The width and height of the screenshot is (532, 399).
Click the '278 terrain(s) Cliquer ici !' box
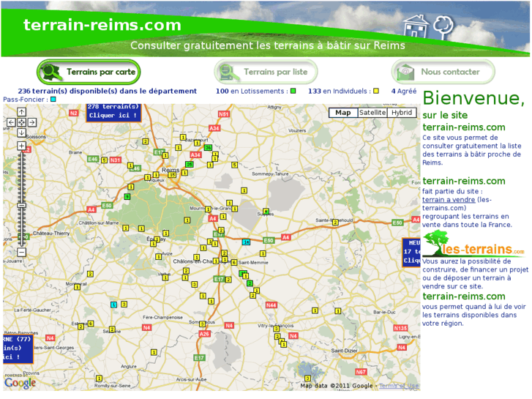[113, 112]
